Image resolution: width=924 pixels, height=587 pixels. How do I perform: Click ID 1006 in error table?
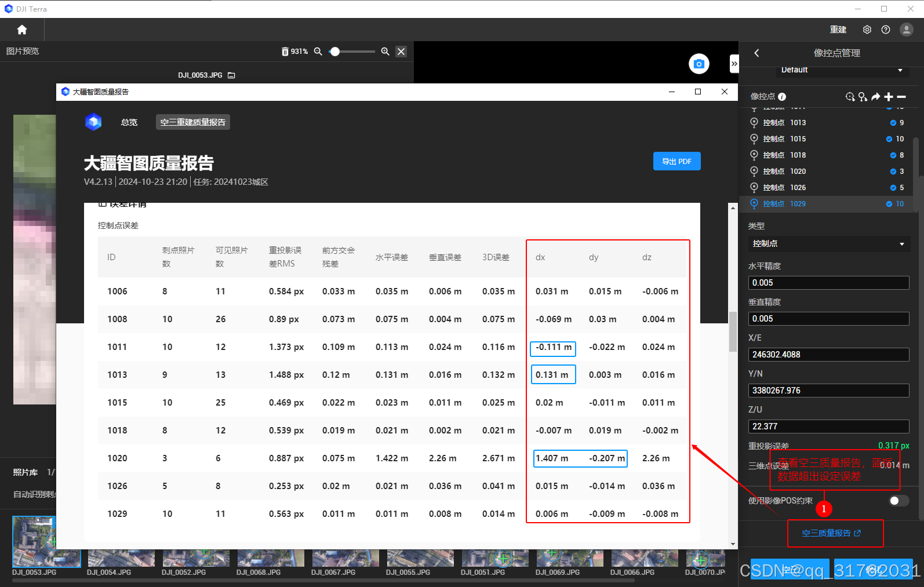pos(117,291)
